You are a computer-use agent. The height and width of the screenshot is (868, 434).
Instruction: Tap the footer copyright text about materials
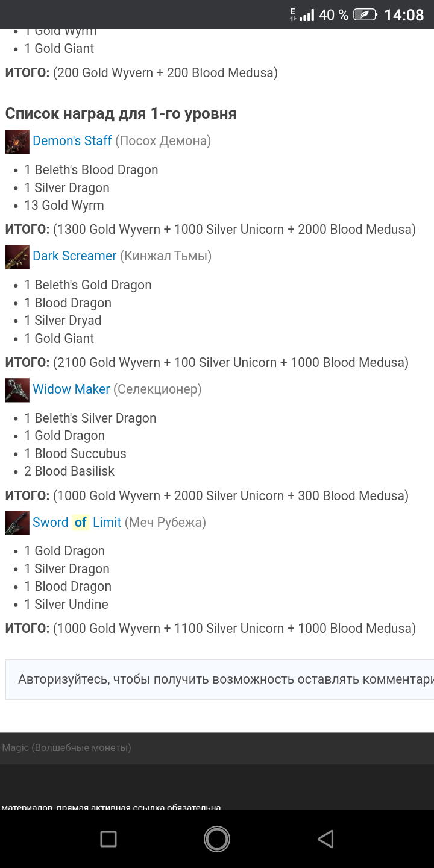click(x=112, y=807)
